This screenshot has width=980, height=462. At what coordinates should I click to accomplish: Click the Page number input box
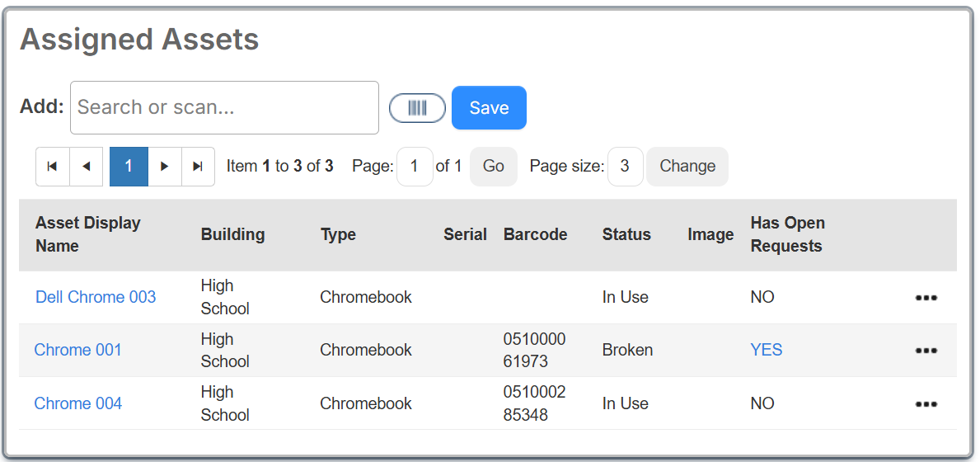[x=415, y=167]
